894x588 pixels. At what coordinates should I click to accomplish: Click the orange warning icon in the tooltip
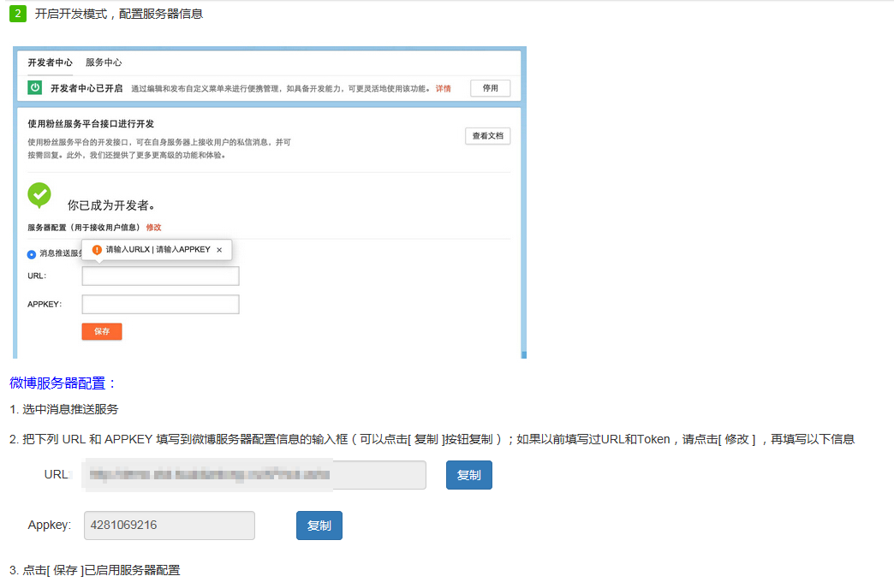97,250
